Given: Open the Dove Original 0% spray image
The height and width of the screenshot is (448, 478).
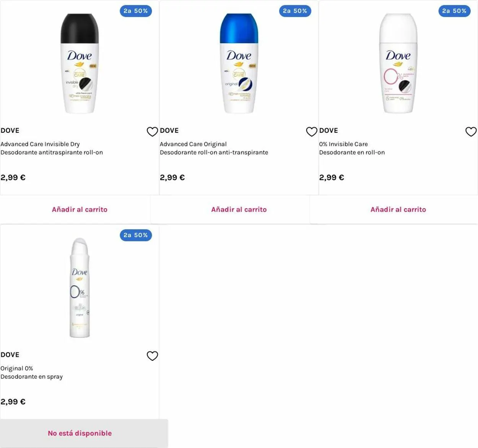Looking at the screenshot, I should 80,288.
